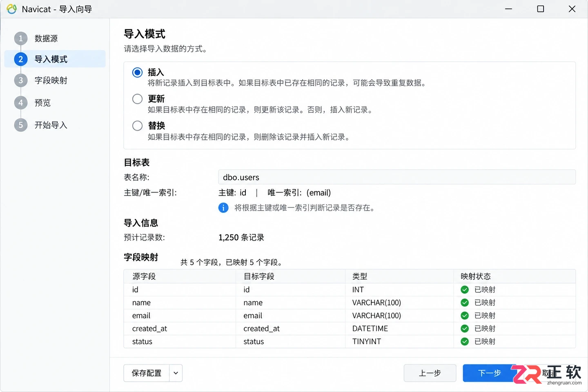Click the step 4 circle for 预览

tap(21, 102)
